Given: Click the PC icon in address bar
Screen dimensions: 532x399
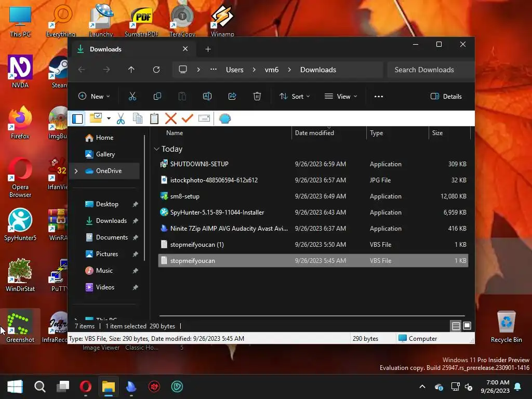Looking at the screenshot, I should [x=183, y=70].
